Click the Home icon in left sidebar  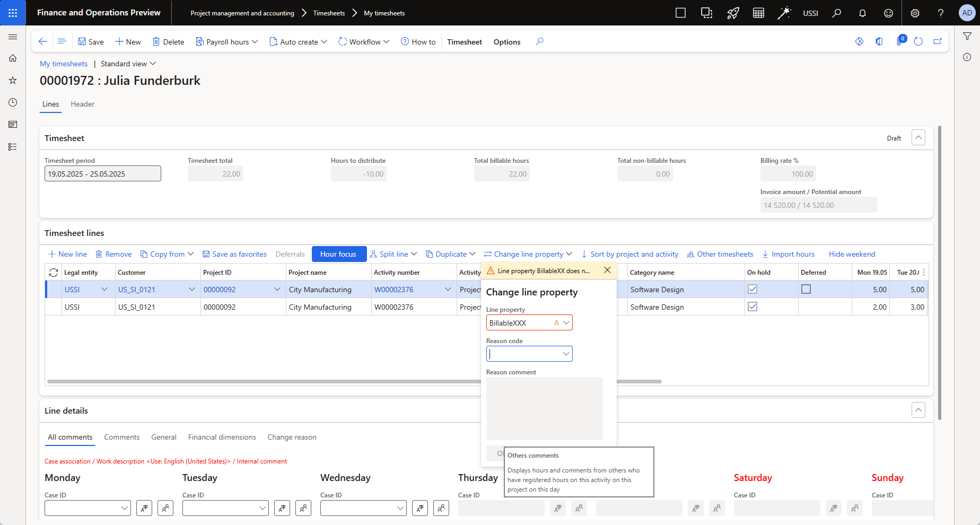13,58
